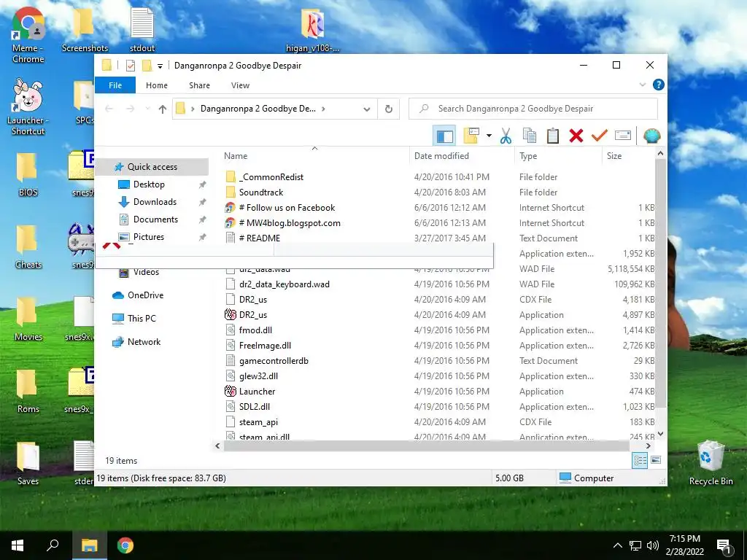Open volume control in system tray
747x560 pixels.
653,545
